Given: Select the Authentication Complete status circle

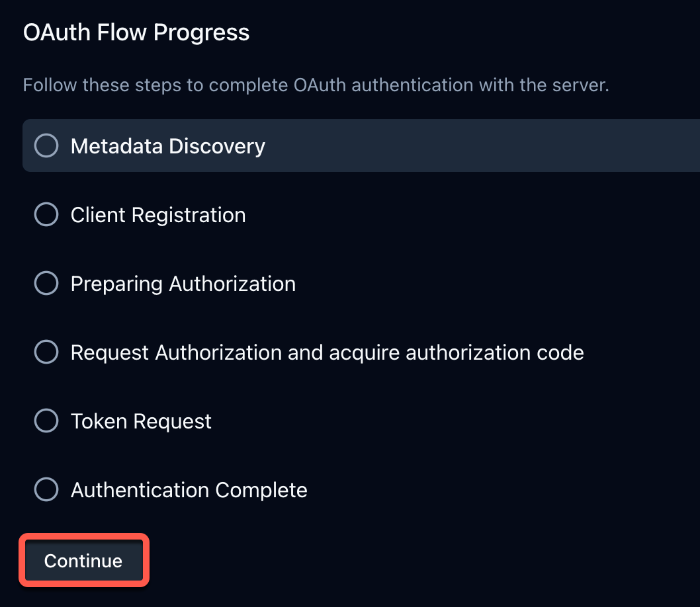Looking at the screenshot, I should pyautogui.click(x=46, y=489).
